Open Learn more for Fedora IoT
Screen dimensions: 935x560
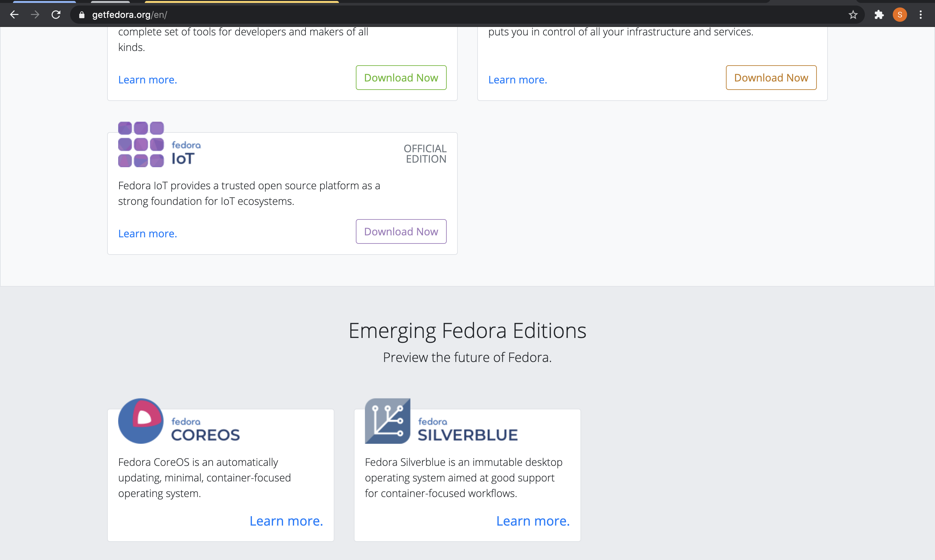click(x=147, y=234)
